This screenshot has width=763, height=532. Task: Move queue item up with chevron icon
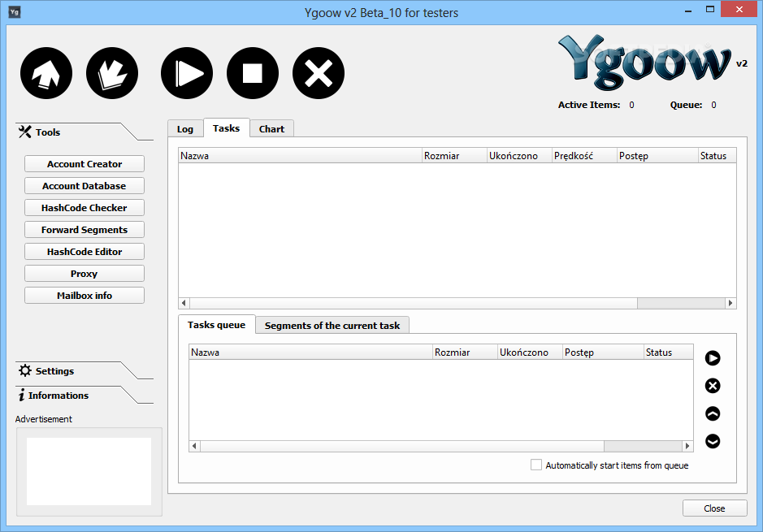(x=713, y=414)
